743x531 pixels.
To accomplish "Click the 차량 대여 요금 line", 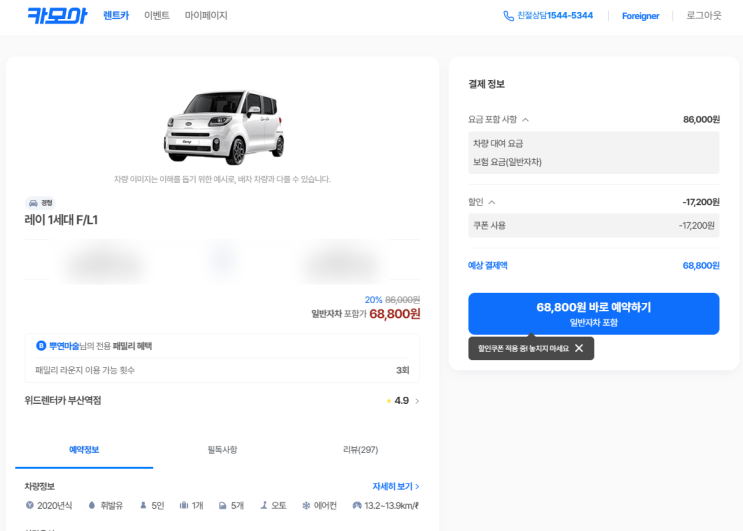I will [x=498, y=144].
